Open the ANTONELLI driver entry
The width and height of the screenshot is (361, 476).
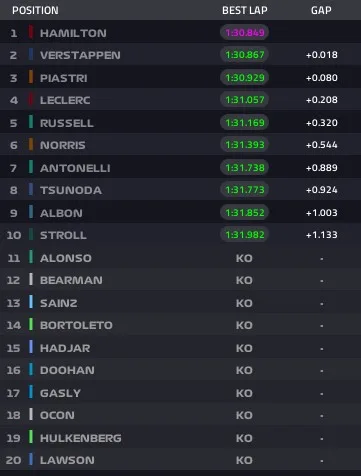click(x=180, y=167)
